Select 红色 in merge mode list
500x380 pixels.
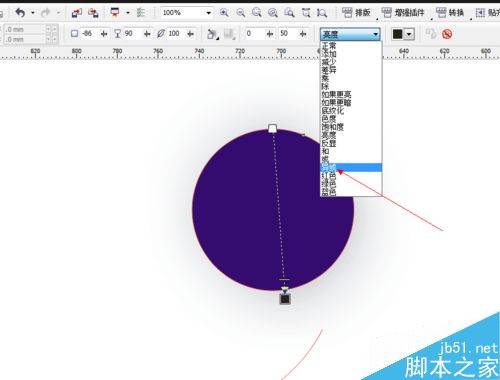pos(351,176)
